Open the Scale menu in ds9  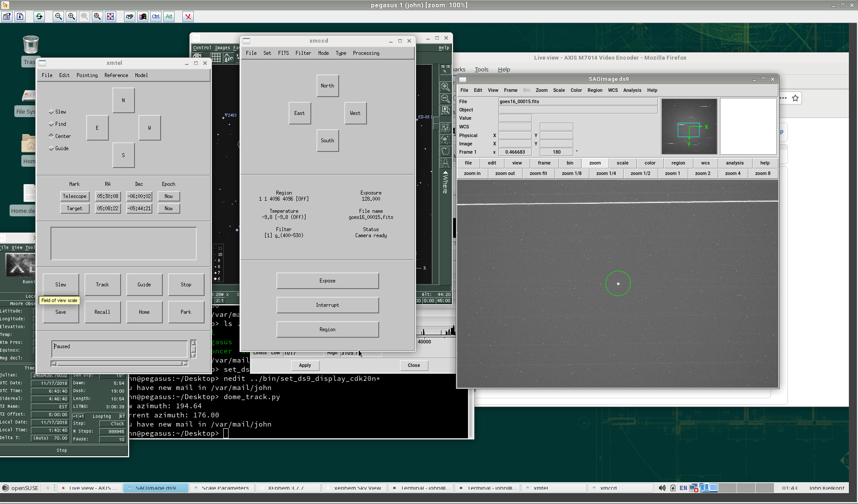(559, 90)
